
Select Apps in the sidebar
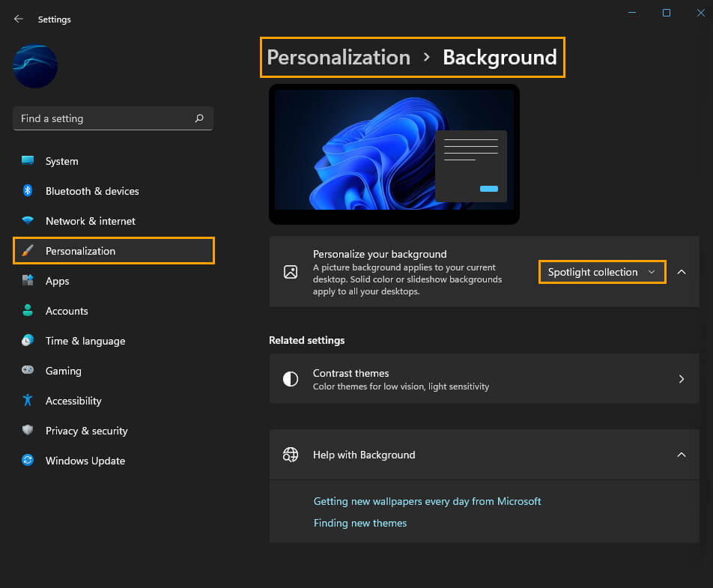[113, 281]
